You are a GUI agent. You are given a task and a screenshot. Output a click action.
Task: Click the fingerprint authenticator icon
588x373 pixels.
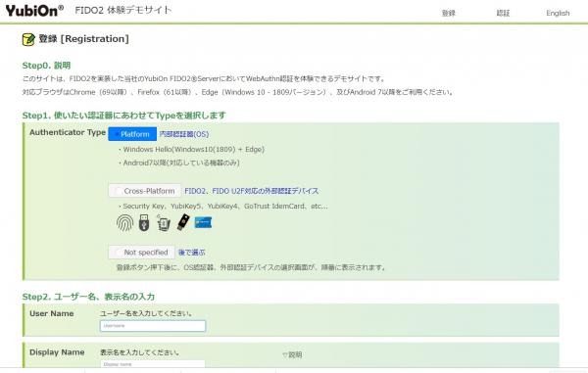tap(124, 223)
